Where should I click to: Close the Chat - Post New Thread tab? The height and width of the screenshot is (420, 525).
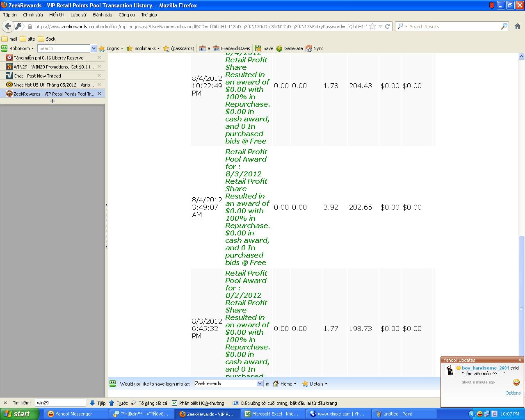[99, 75]
